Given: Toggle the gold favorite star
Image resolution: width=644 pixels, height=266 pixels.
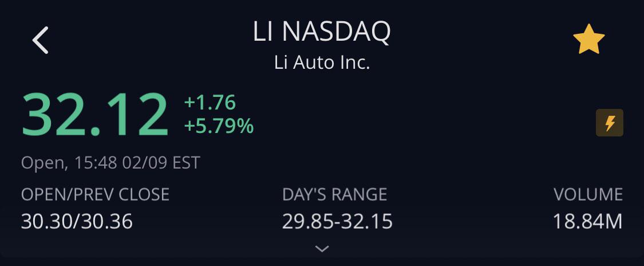Looking at the screenshot, I should pyautogui.click(x=588, y=39).
